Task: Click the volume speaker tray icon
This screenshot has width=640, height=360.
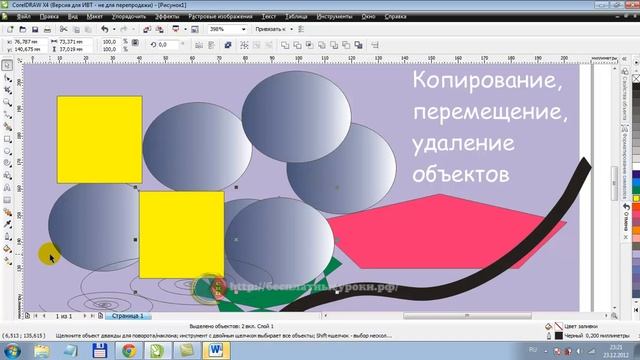Action: click(x=579, y=351)
